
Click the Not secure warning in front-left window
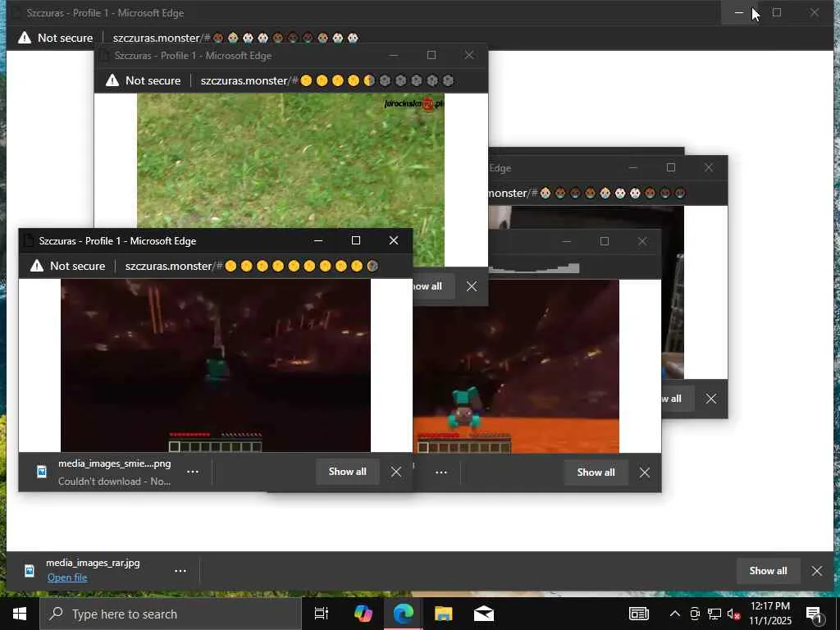click(67, 267)
